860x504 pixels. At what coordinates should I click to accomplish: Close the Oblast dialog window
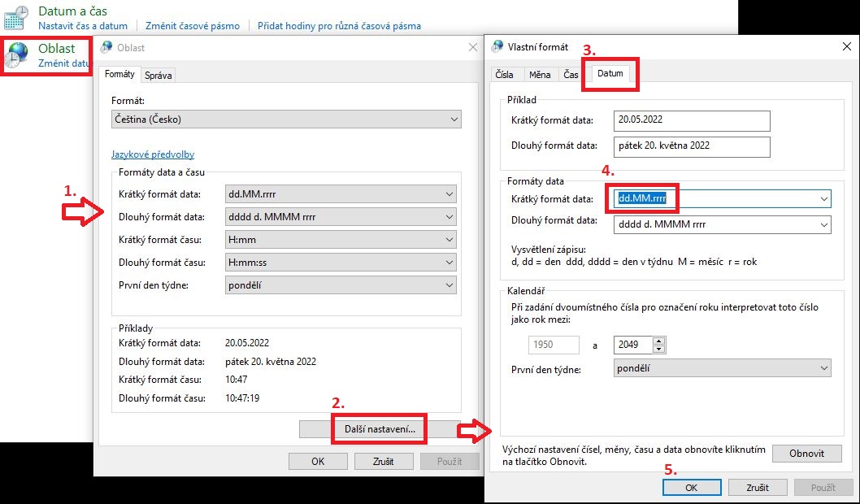[473, 47]
